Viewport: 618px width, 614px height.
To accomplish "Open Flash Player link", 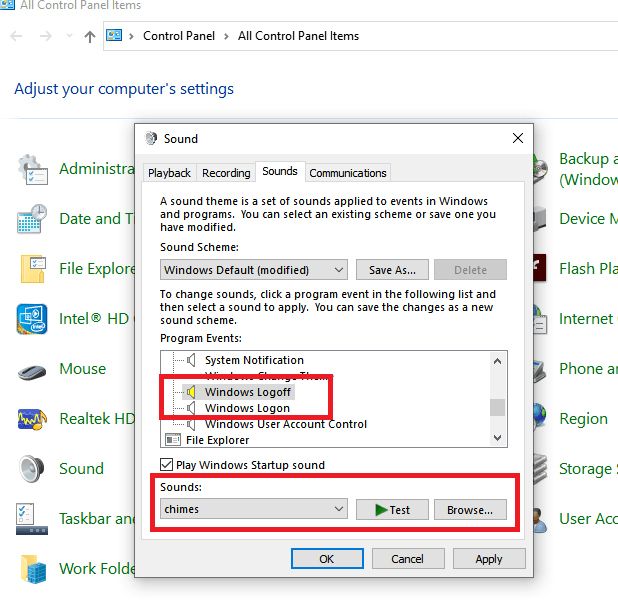I will (588, 268).
